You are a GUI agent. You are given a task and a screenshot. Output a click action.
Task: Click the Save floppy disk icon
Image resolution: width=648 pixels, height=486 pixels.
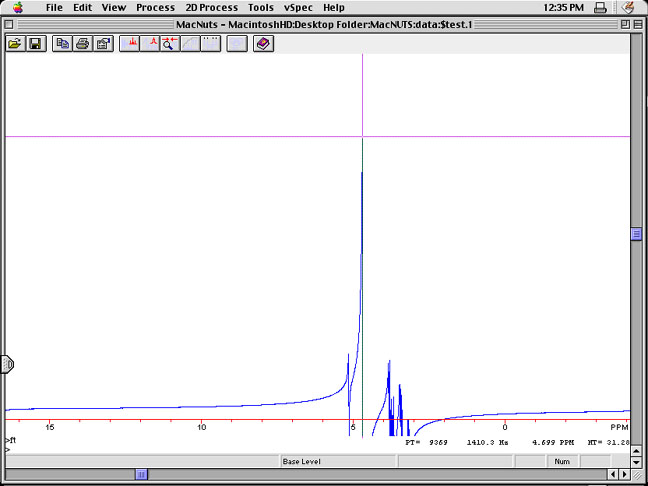pos(35,44)
